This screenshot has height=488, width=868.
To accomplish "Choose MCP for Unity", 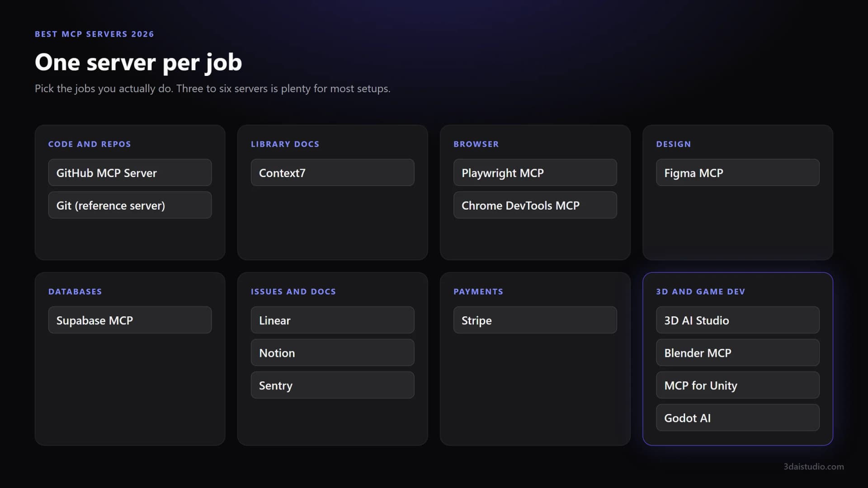I will click(737, 385).
